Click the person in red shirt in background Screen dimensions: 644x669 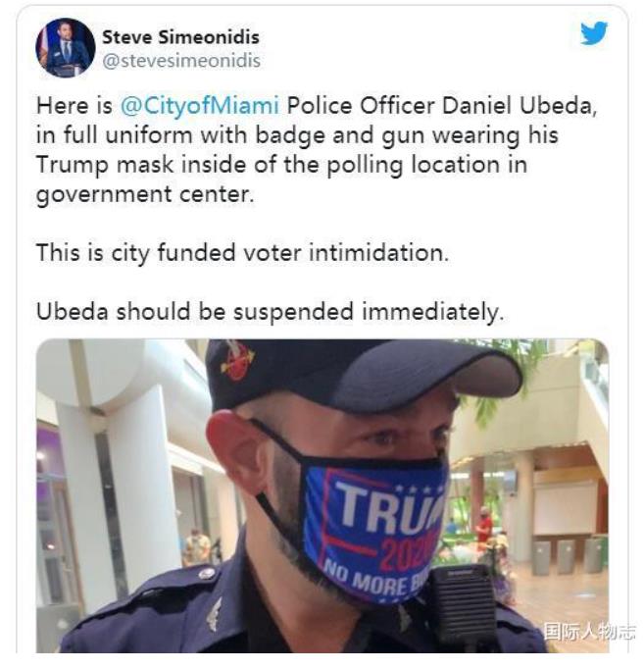pos(483,527)
